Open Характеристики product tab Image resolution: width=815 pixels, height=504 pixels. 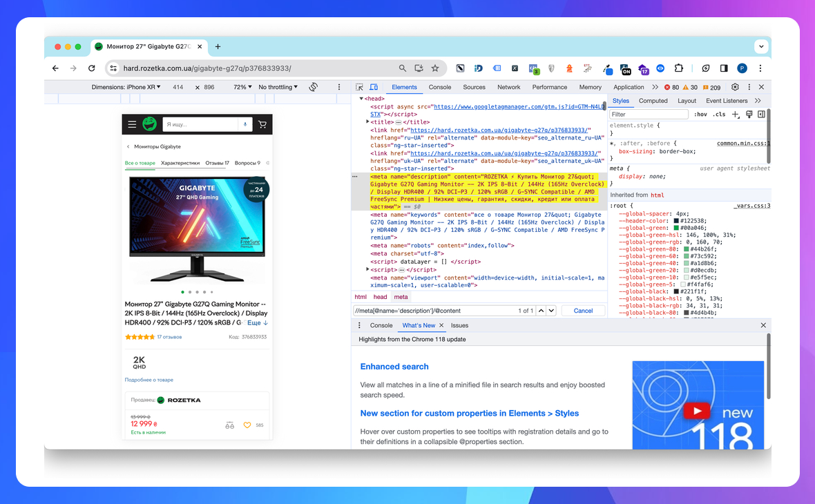click(180, 163)
